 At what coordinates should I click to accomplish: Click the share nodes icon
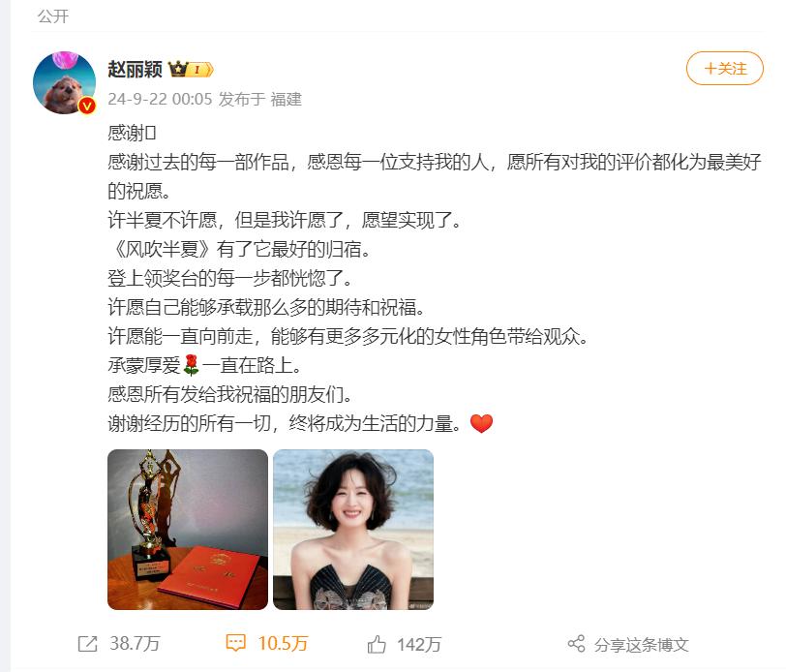[576, 643]
